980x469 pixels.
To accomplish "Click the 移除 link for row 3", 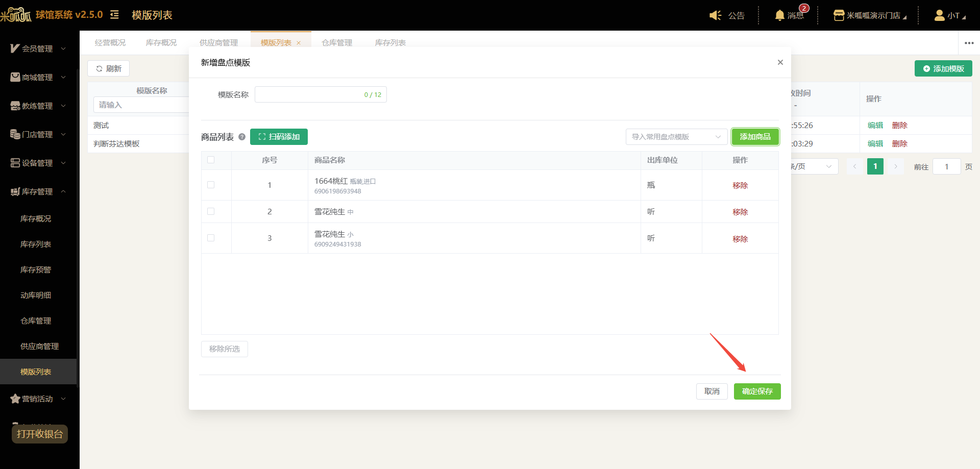I will click(740, 239).
